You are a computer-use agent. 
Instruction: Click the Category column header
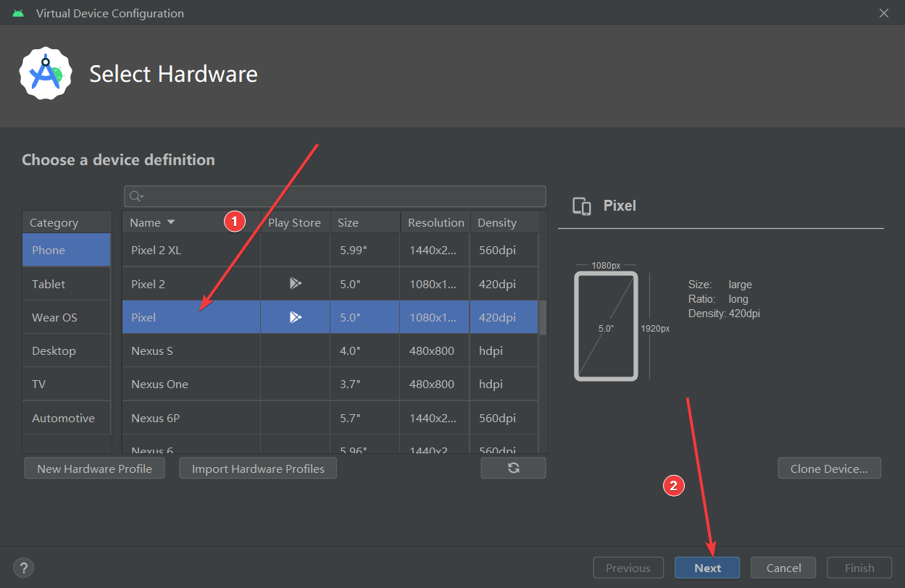click(67, 222)
